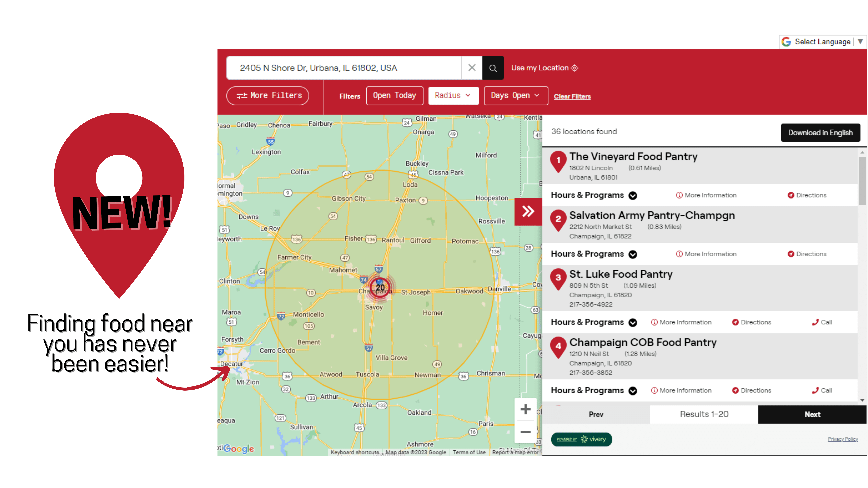Image resolution: width=868 pixels, height=488 pixels.
Task: Get Directions to St. Luke Food Pantry
Action: 751,322
